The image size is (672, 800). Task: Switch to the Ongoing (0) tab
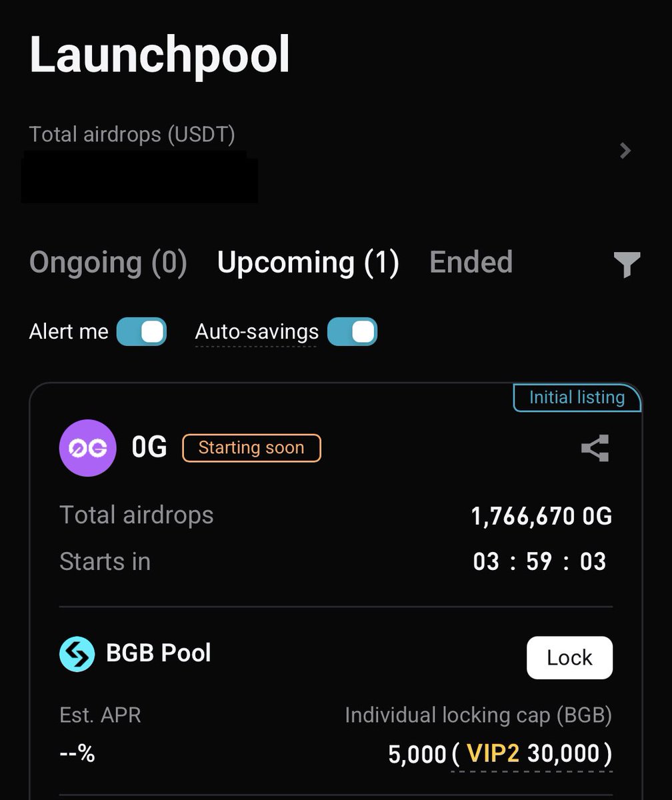108,263
